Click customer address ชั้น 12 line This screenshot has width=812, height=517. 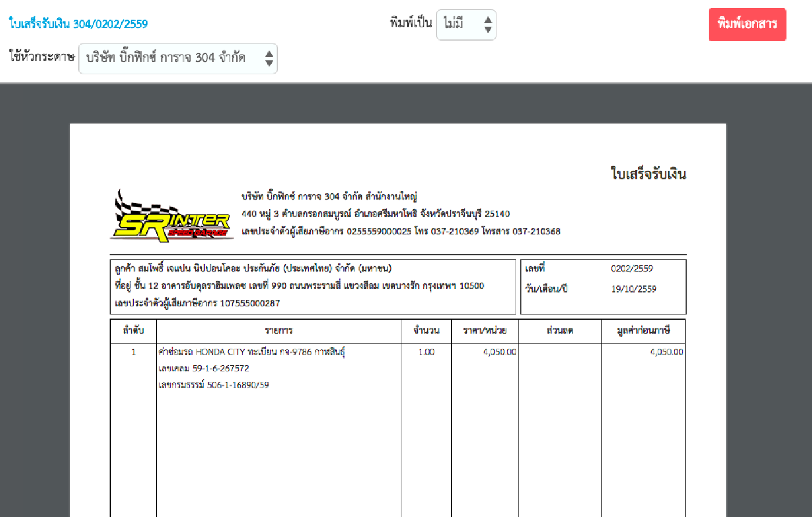[x=299, y=285]
